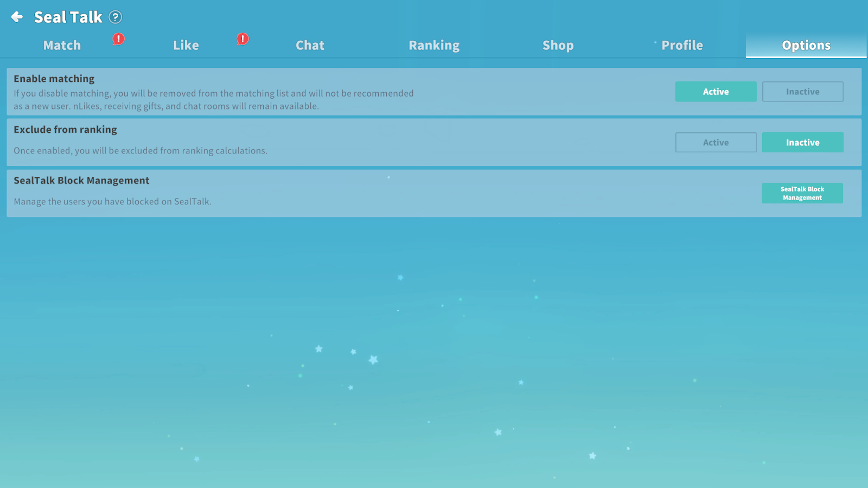
Task: Open the Like tab
Action: click(186, 46)
